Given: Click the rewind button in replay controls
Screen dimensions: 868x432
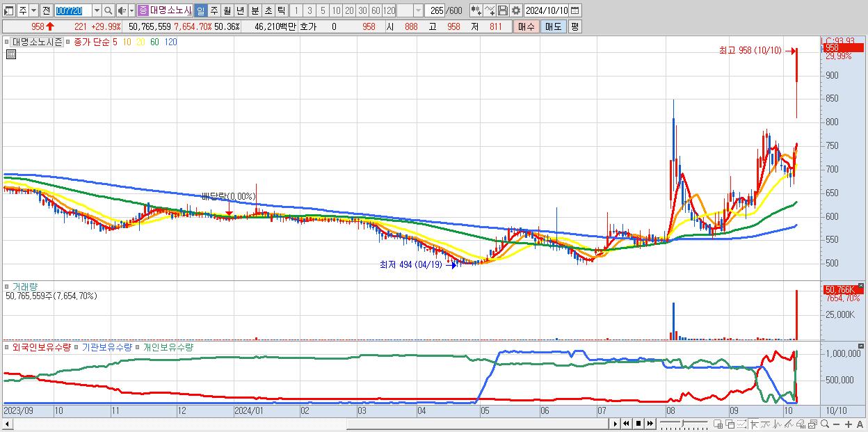Looking at the screenshot, I should click(626, 424).
